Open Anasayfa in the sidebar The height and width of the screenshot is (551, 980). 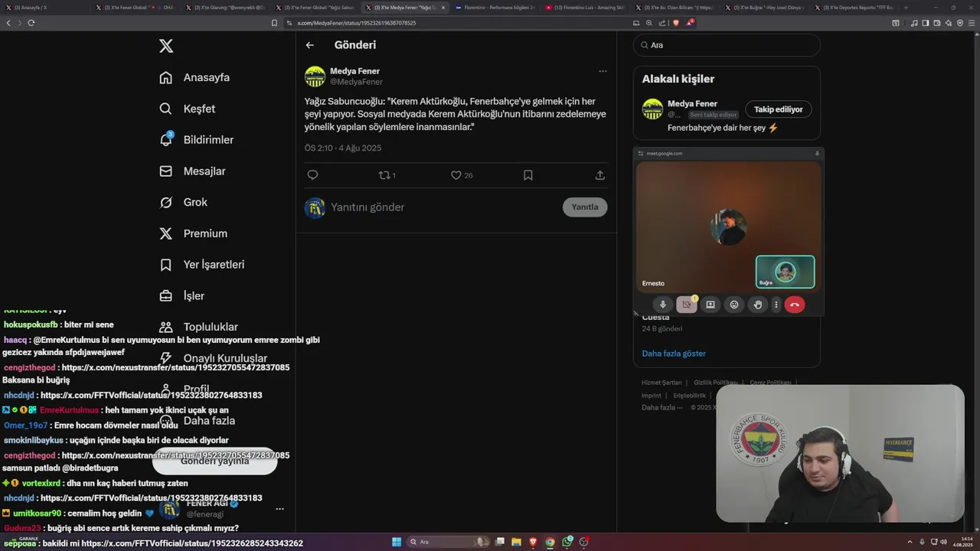pos(194,77)
